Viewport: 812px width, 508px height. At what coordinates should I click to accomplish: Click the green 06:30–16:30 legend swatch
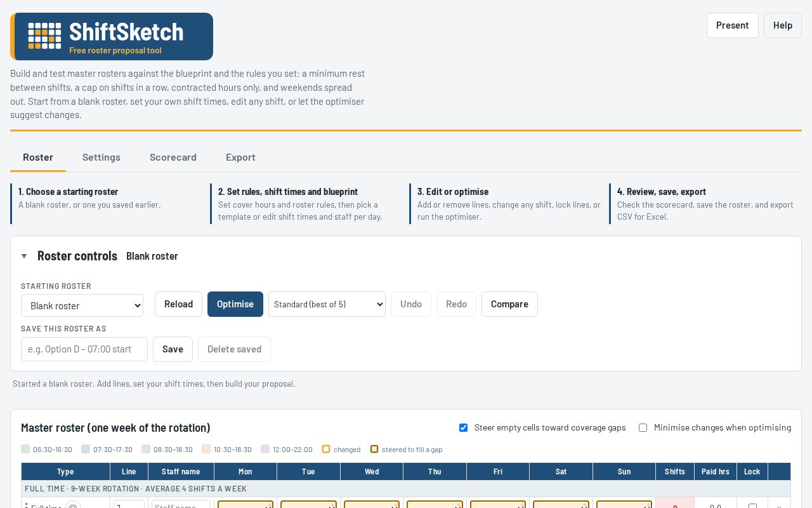click(25, 449)
